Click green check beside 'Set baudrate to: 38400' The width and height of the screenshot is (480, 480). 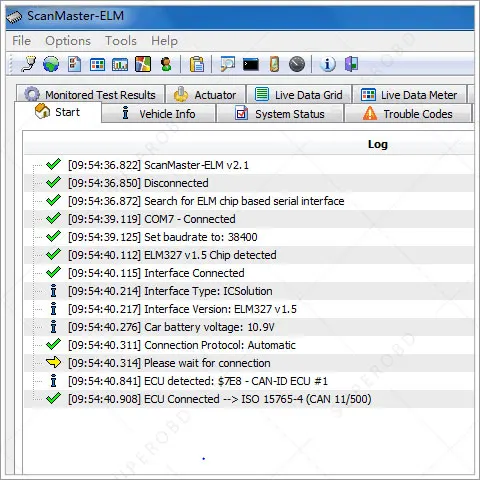tap(53, 236)
